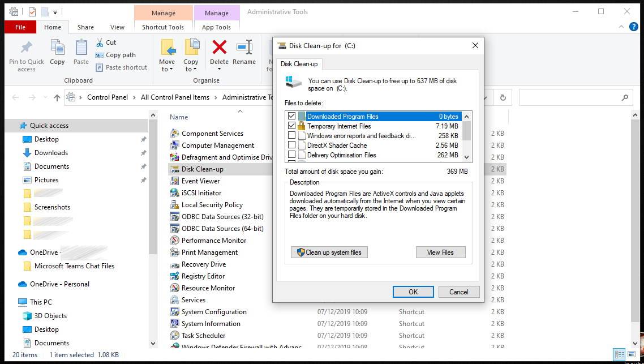
Task: Click the View Files button
Action: point(440,252)
